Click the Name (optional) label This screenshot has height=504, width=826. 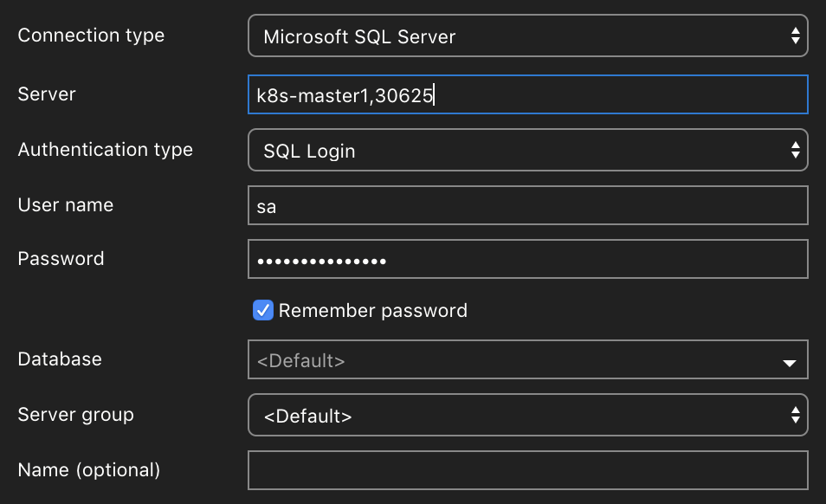pyautogui.click(x=89, y=469)
